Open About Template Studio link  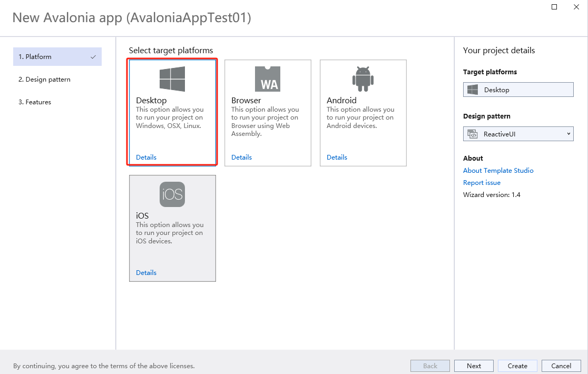click(x=498, y=171)
